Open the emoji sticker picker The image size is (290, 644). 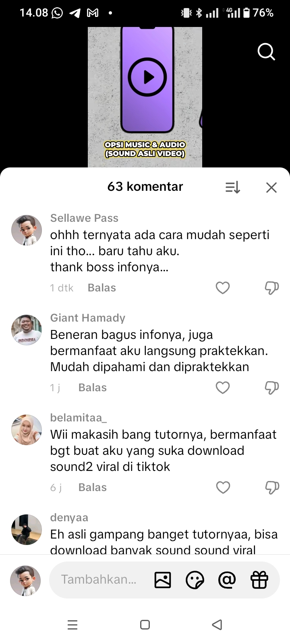click(195, 580)
